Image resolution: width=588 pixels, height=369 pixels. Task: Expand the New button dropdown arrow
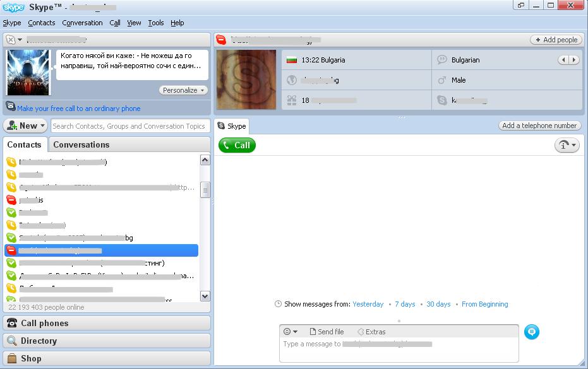coord(42,126)
